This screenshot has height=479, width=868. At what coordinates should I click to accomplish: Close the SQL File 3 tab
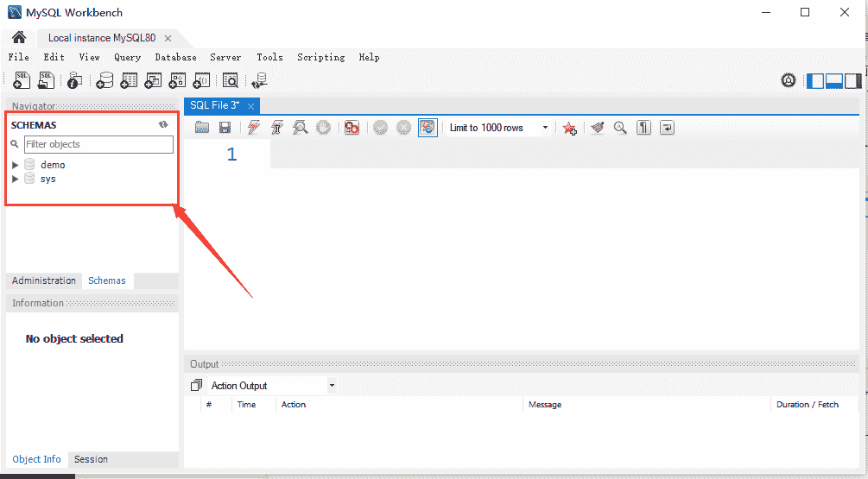coord(250,105)
